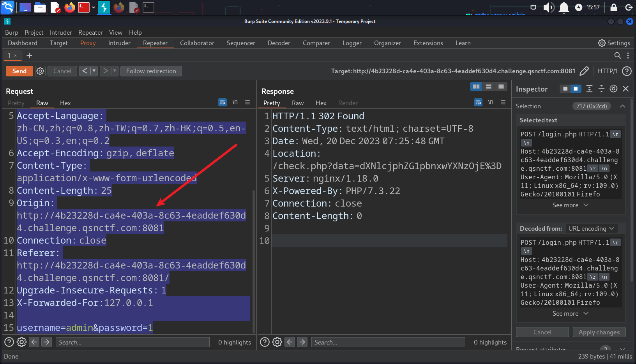Expand See more under Decoded from
This screenshot has height=364, width=636.
[570, 313]
